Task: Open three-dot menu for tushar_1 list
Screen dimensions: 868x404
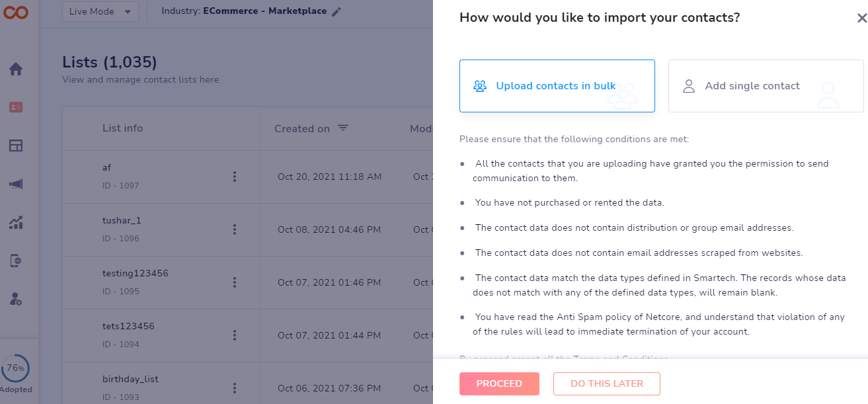Action: coord(235,229)
